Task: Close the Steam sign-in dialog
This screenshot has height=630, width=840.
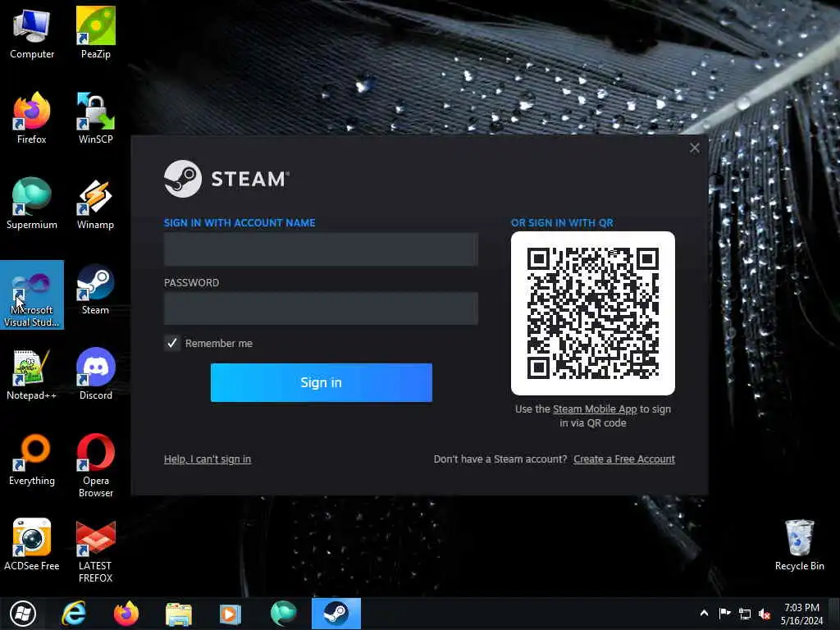Action: coord(694,148)
